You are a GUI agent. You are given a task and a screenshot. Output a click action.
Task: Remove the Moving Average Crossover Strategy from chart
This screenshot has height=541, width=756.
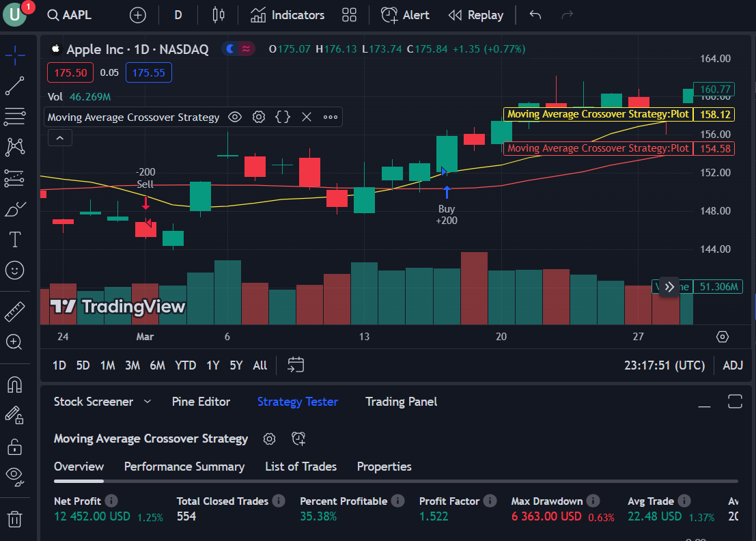[307, 117]
